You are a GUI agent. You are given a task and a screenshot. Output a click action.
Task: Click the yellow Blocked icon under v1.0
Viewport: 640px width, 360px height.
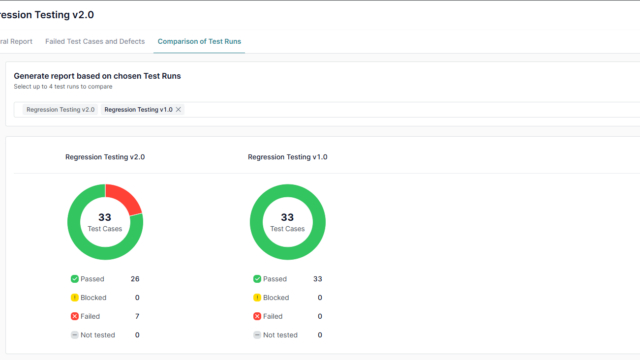click(257, 298)
